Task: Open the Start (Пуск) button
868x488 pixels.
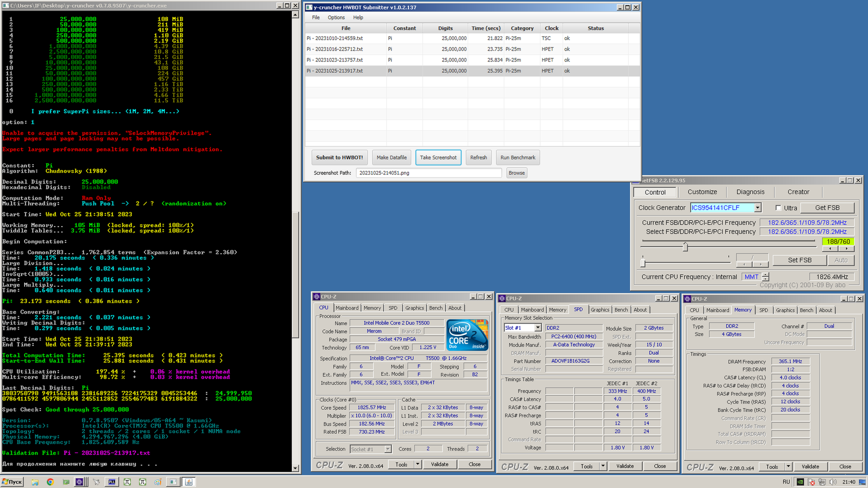Action: tap(12, 482)
